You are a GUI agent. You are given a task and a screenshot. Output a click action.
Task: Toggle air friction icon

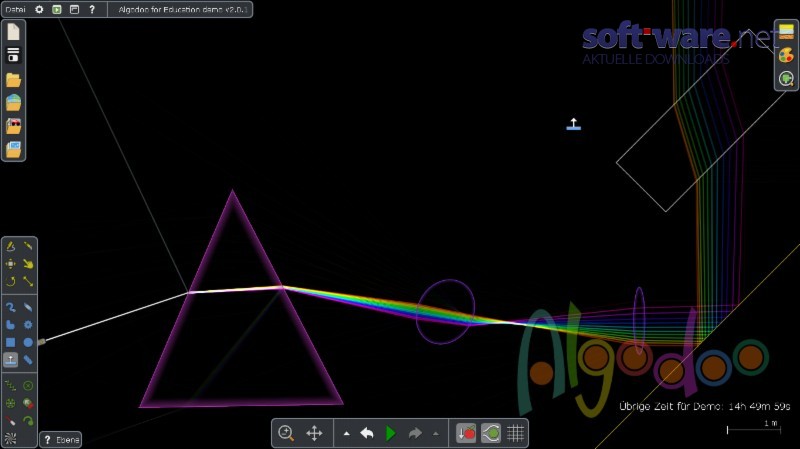point(491,433)
